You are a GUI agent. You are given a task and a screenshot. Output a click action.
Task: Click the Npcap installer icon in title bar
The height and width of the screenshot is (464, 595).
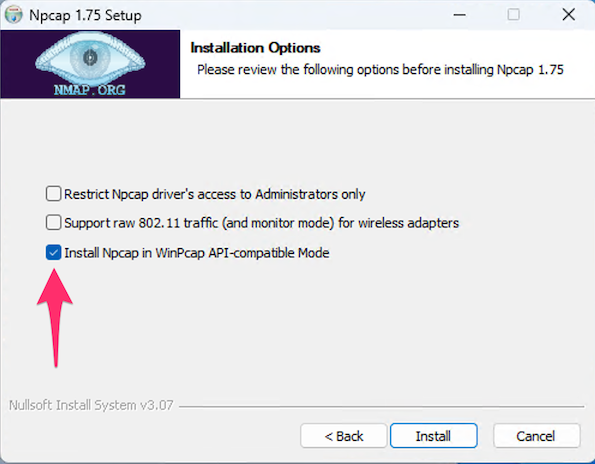(x=13, y=15)
